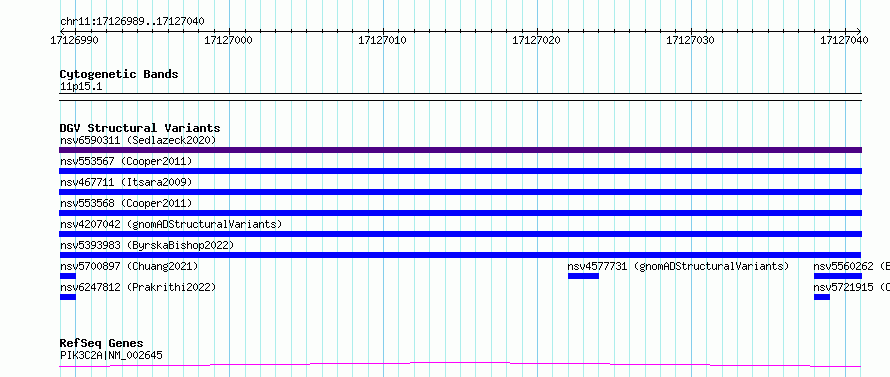Image resolution: width=890 pixels, height=377 pixels.
Task: Open variant nsv553567 (Cooper2011) label
Action: [126, 161]
